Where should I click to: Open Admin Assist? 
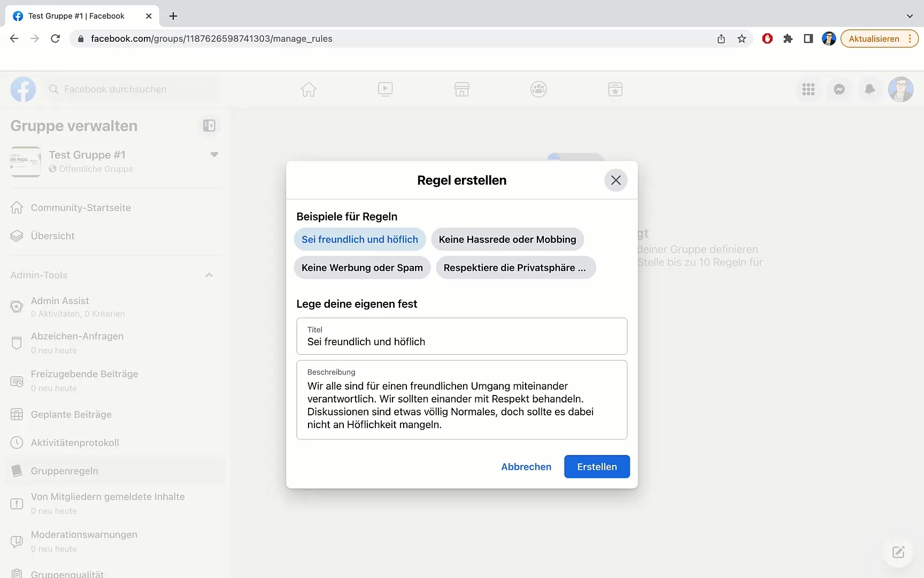(115, 307)
